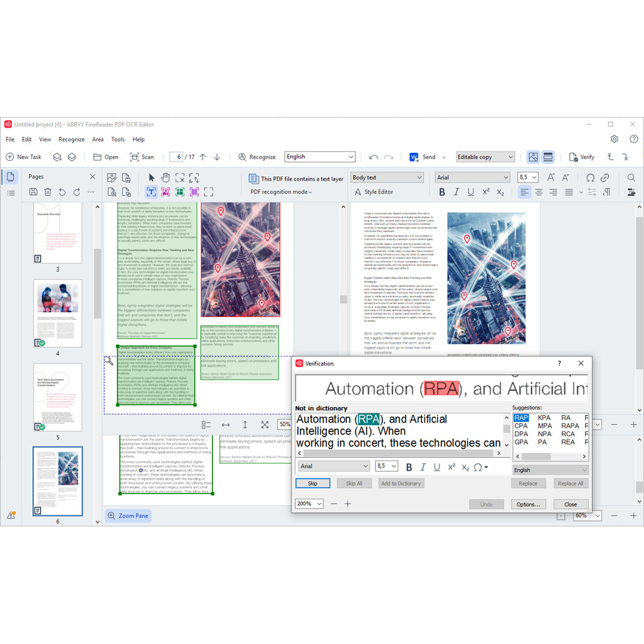The image size is (644, 644).
Task: Delete the selected page with trash icon
Action: tap(47, 192)
